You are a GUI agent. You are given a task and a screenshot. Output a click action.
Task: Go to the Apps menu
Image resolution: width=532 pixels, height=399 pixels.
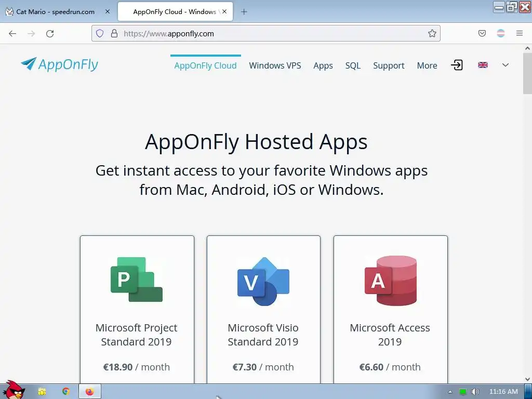323,66
